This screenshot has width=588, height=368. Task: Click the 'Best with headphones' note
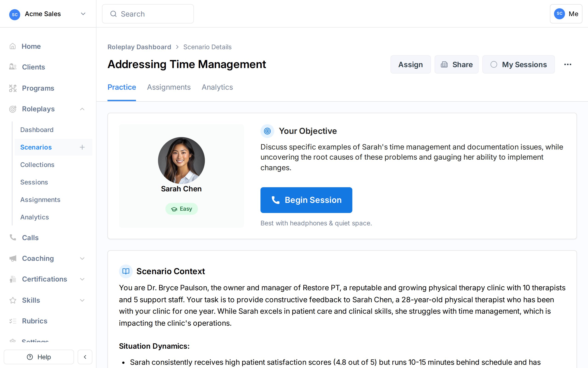(316, 223)
